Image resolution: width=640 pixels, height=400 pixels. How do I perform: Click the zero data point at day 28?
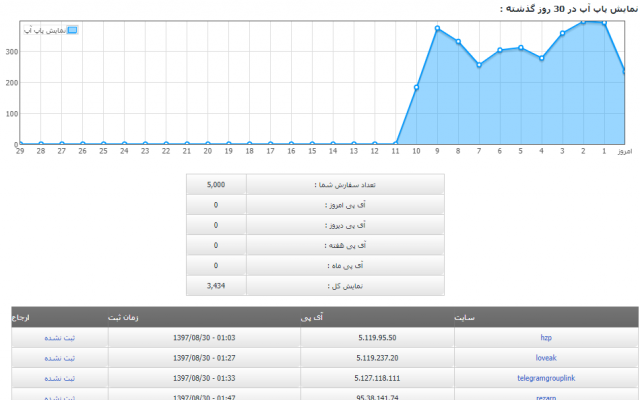pyautogui.click(x=41, y=144)
